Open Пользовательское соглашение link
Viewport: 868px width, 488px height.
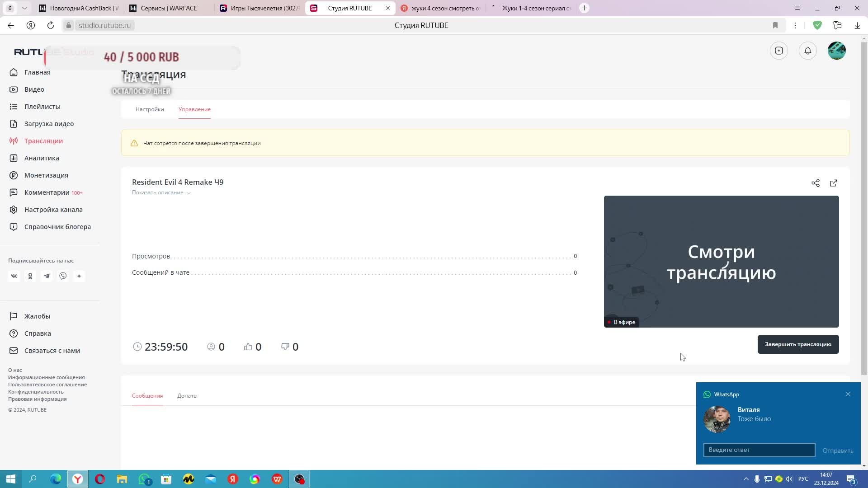pyautogui.click(x=47, y=385)
